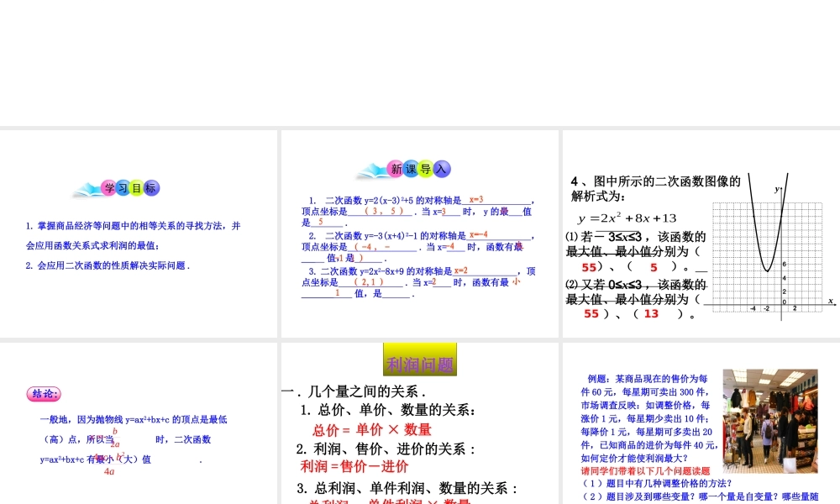The width and height of the screenshot is (840, 504).
Task: Click objective 1 掌握商品经济等问题中的相等关系
Action: tap(133, 236)
